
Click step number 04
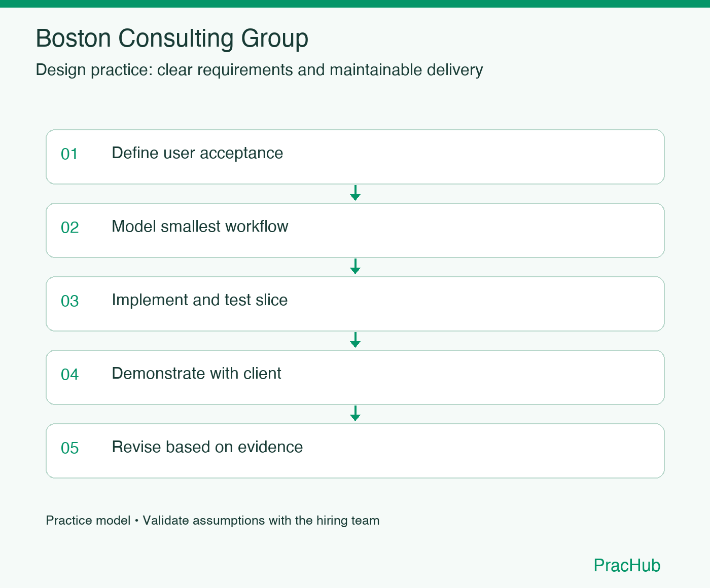[69, 375]
